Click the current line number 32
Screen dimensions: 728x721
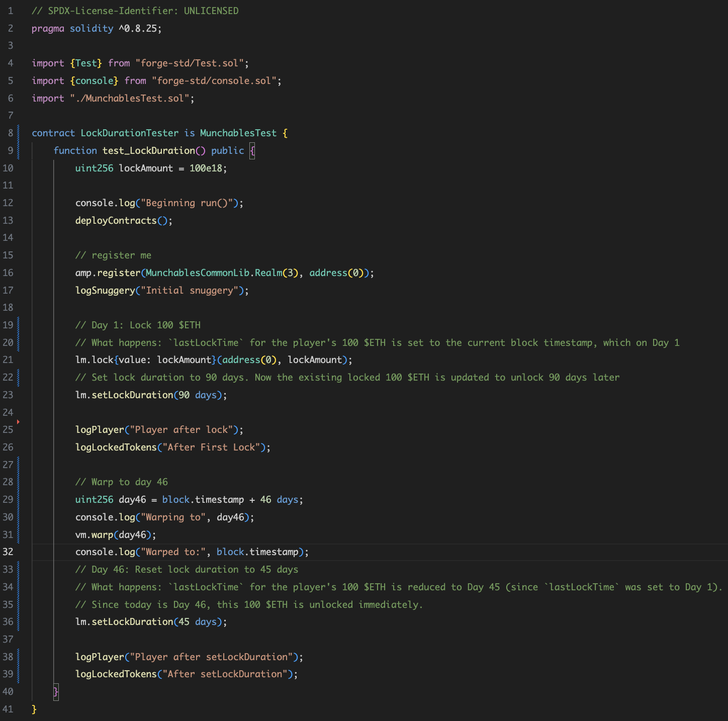pyautogui.click(x=8, y=552)
